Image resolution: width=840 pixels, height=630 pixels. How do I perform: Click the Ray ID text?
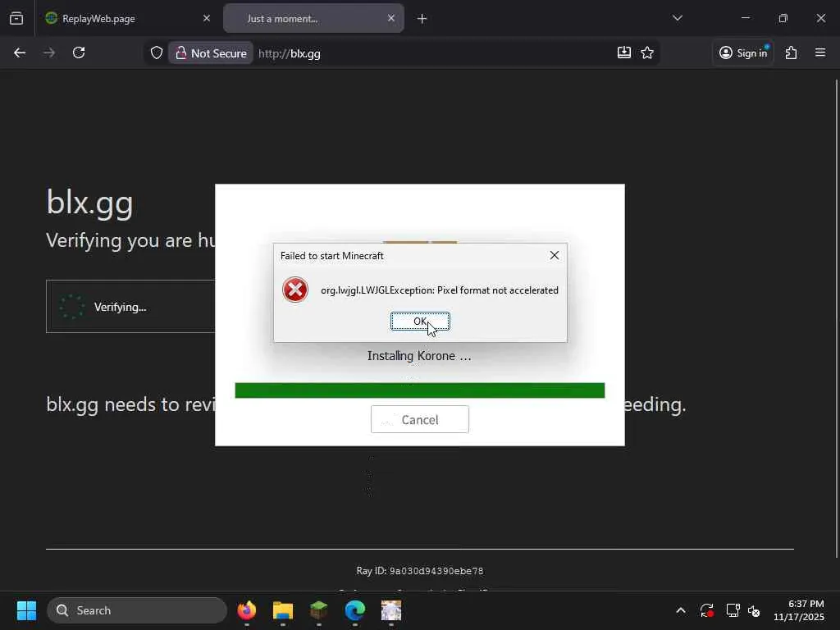420,571
